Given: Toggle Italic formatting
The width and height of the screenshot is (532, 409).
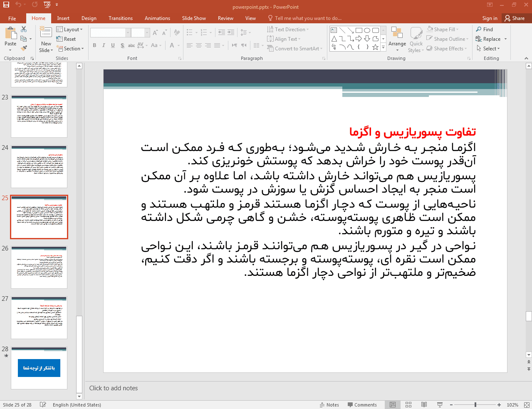Looking at the screenshot, I should 104,45.
